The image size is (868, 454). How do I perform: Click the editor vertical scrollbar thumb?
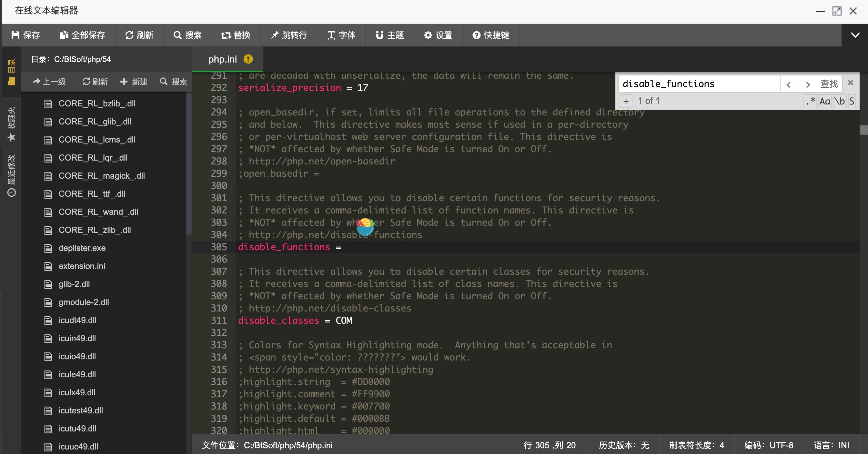pyautogui.click(x=863, y=130)
